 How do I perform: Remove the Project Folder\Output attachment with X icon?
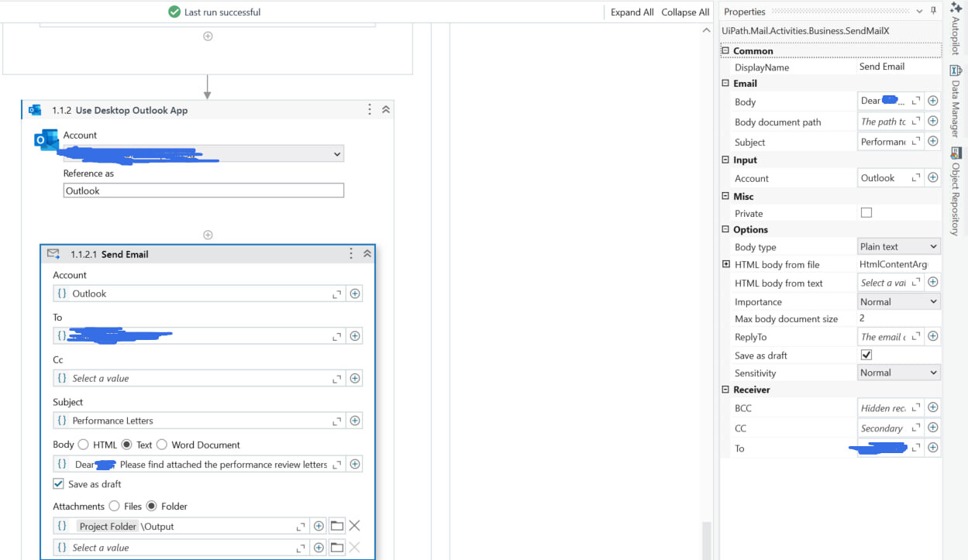pos(354,525)
